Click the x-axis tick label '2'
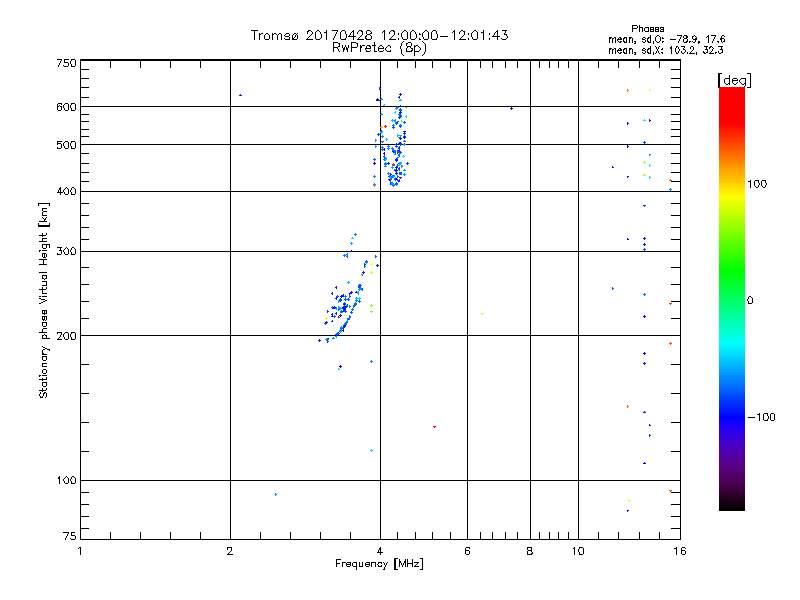This screenshot has height=600, width=800. (x=230, y=551)
